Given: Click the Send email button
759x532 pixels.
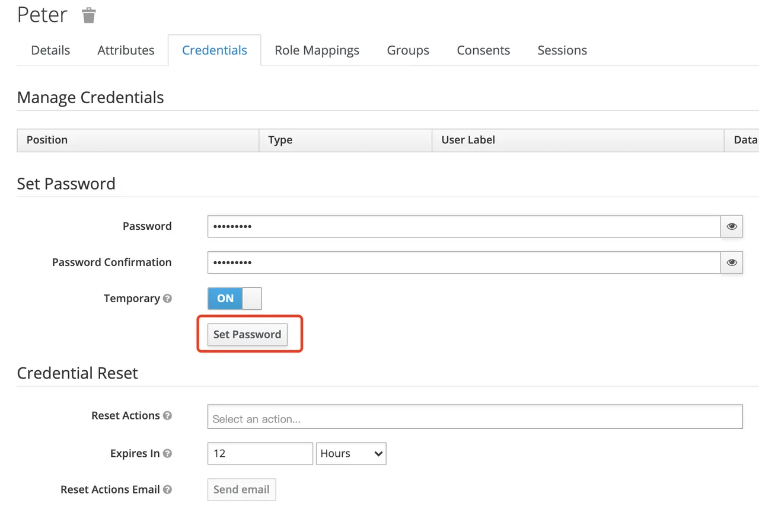Looking at the screenshot, I should [241, 490].
